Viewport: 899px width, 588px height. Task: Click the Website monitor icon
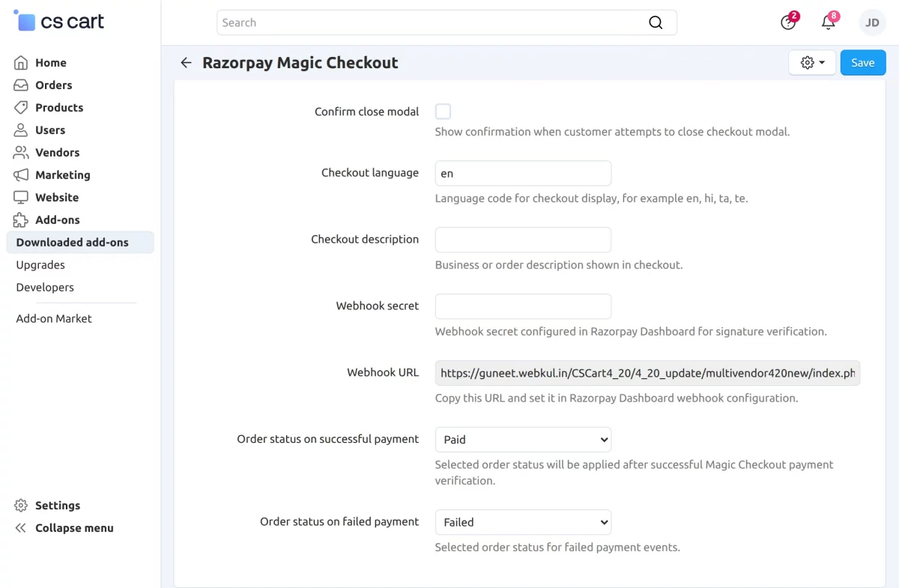(x=22, y=198)
